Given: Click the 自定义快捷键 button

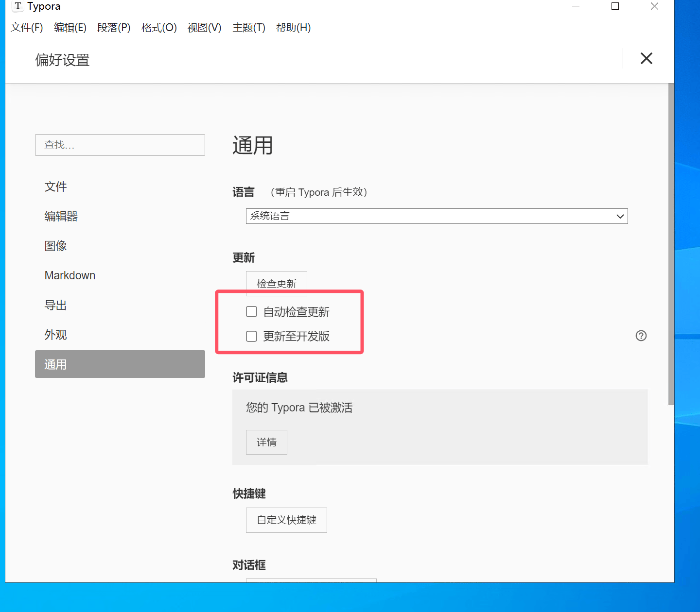Looking at the screenshot, I should [x=286, y=520].
